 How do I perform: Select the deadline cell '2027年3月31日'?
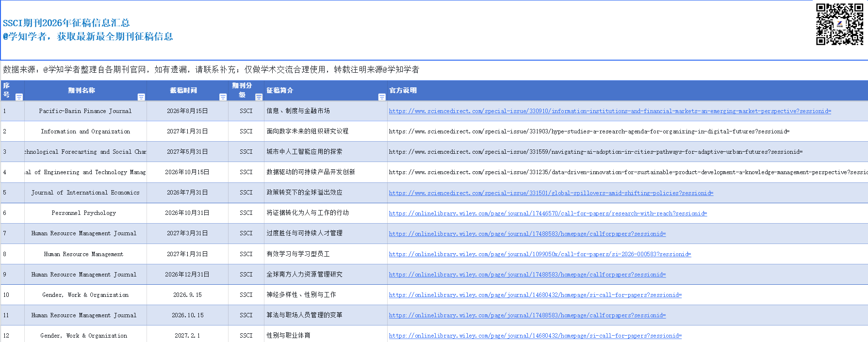tap(187, 233)
